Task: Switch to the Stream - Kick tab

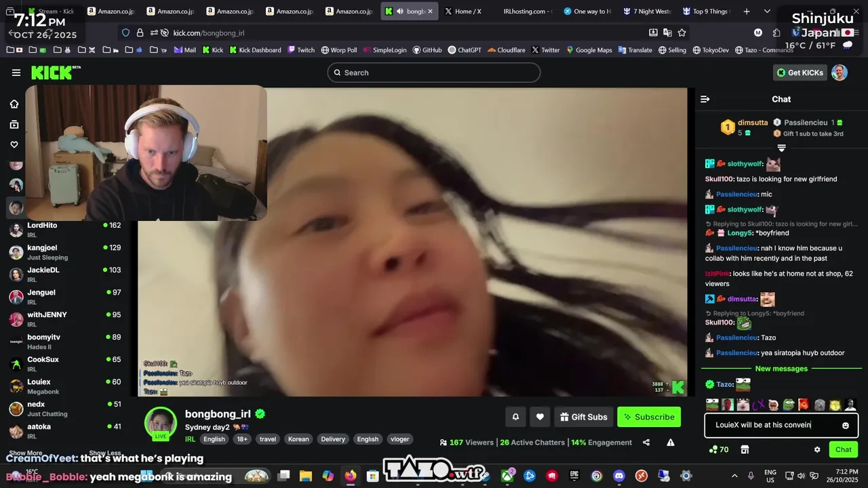Action: (x=52, y=12)
